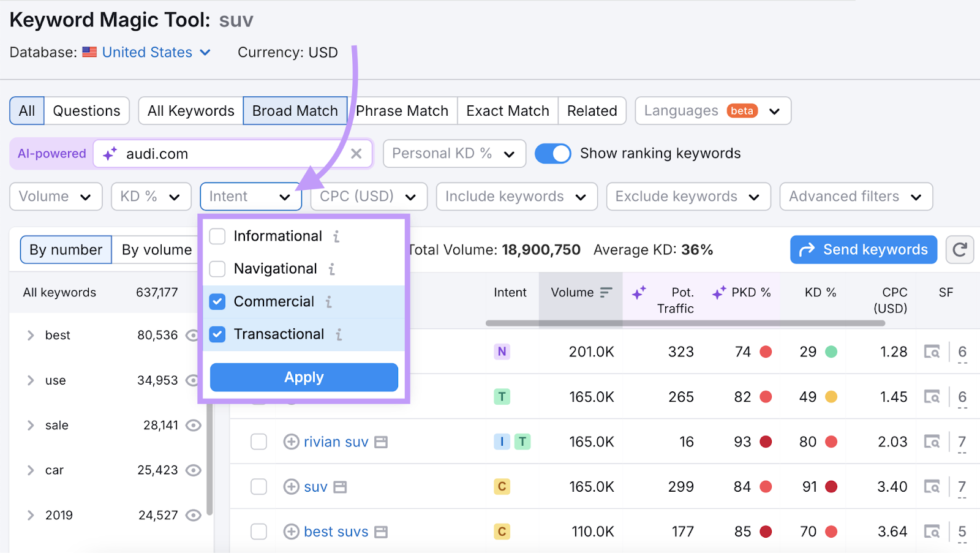Screen dimensions: 980x553
Task: Open the SERP page icon next to best suvs
Action: [382, 532]
